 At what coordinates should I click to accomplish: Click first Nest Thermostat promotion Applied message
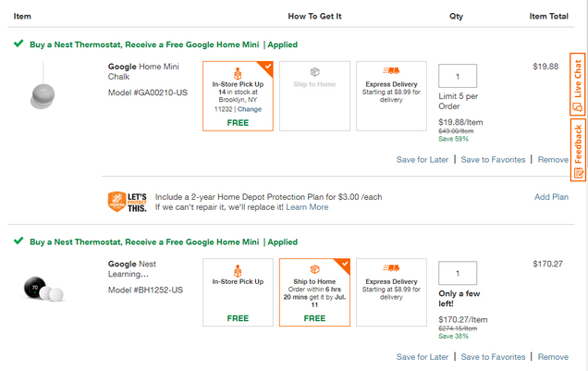[164, 44]
